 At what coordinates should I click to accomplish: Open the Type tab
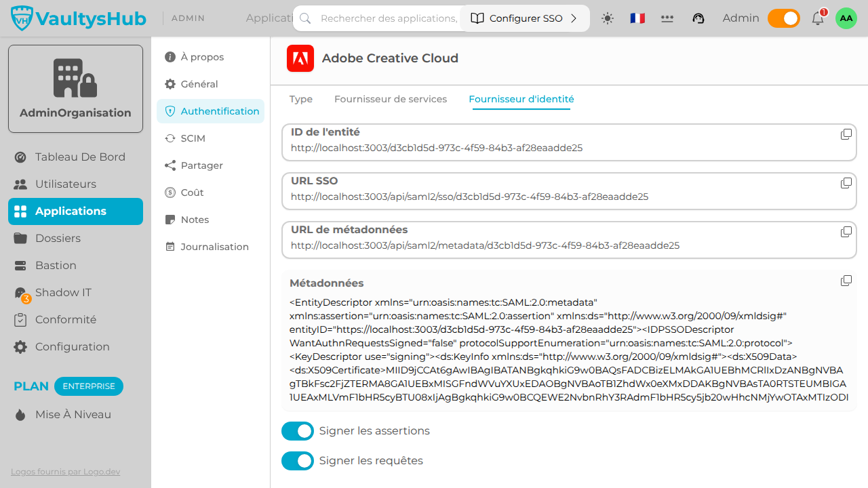pyautogui.click(x=301, y=99)
